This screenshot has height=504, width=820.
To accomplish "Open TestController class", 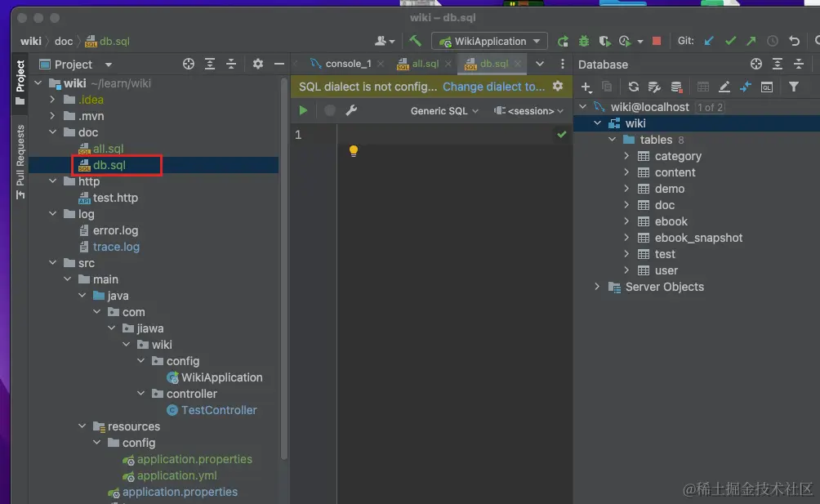I will [x=219, y=410].
